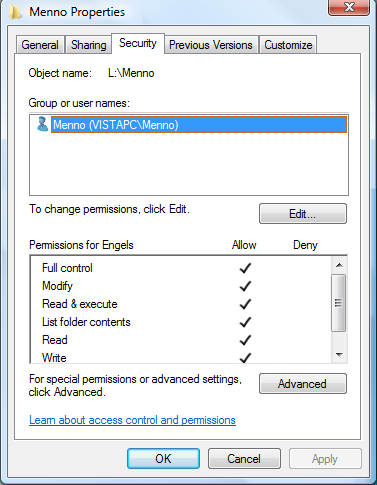Click the Read & execute allow checkmark

tap(245, 304)
